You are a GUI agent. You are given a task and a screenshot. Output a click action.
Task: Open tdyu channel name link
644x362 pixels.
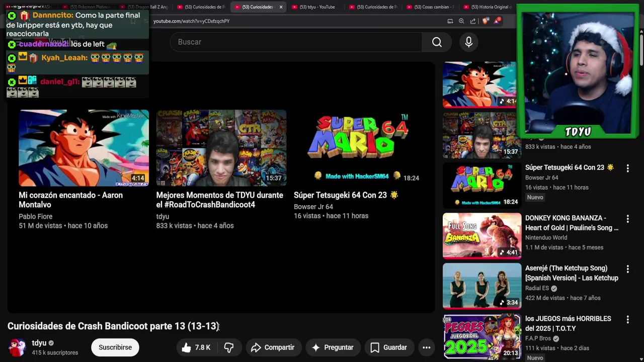point(39,343)
